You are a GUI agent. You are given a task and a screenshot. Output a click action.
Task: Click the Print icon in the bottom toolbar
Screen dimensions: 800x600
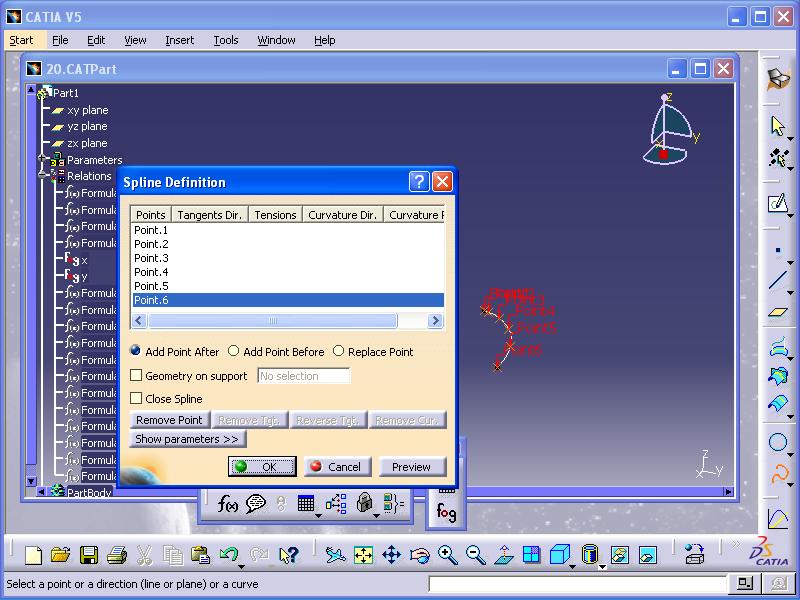[x=116, y=555]
